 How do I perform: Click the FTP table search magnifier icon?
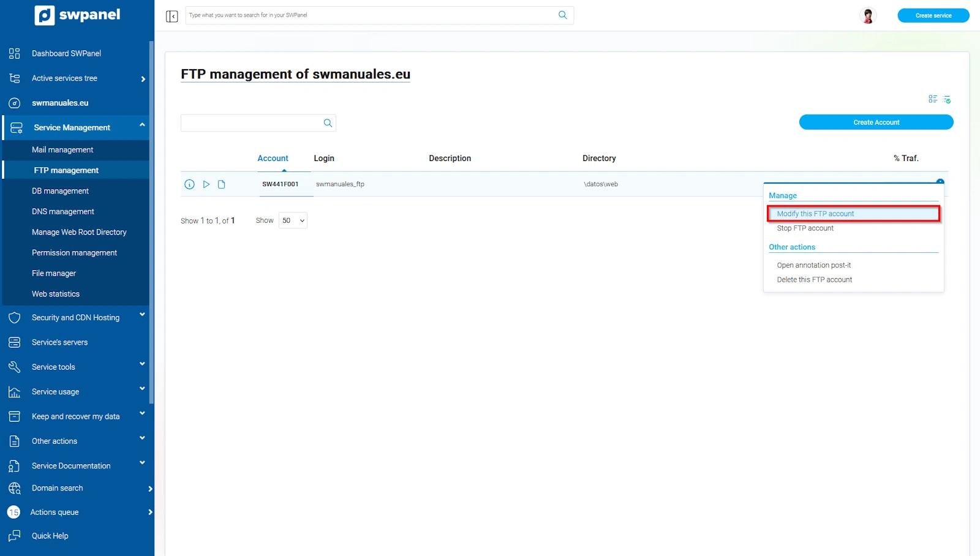pyautogui.click(x=328, y=123)
